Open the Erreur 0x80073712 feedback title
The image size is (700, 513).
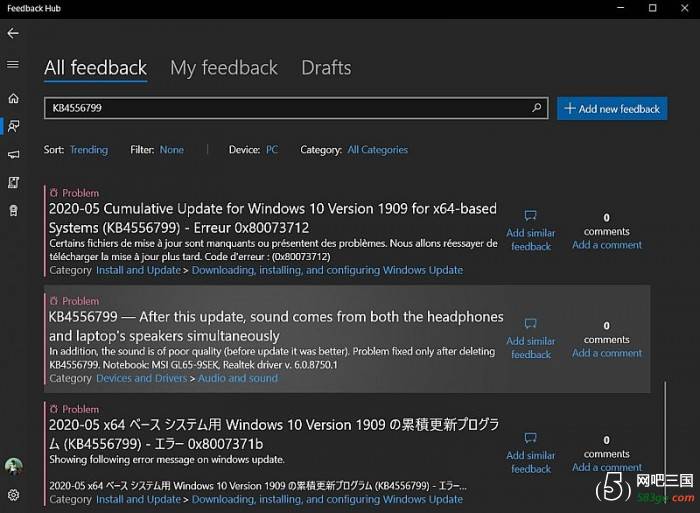pos(273,218)
